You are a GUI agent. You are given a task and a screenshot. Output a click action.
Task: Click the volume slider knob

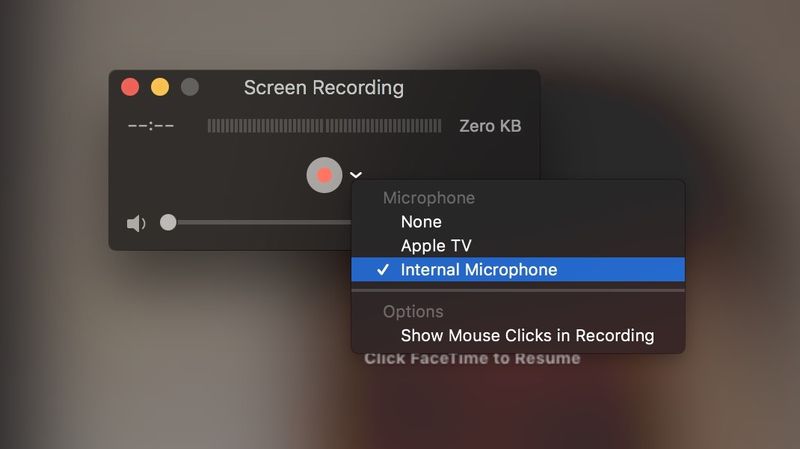pos(168,222)
